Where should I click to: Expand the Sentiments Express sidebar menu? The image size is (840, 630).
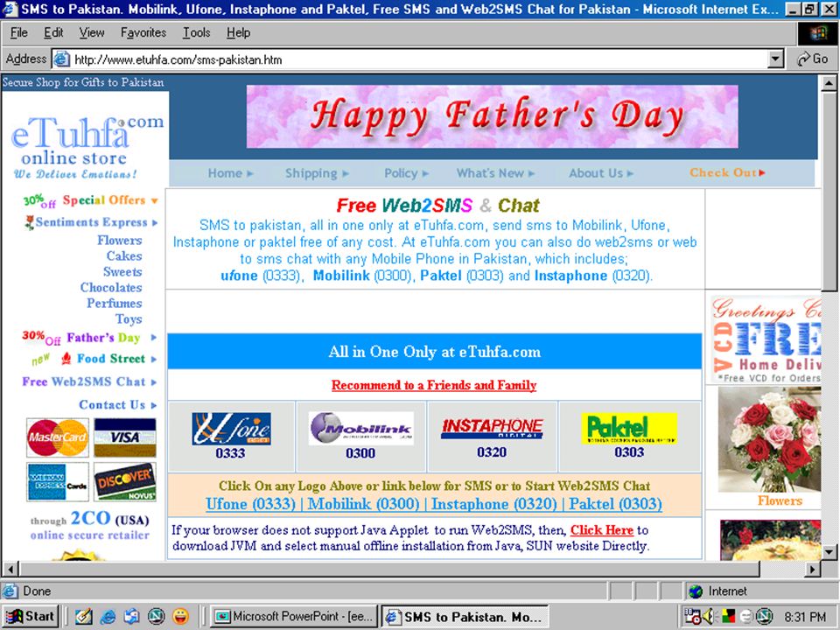pyautogui.click(x=91, y=222)
